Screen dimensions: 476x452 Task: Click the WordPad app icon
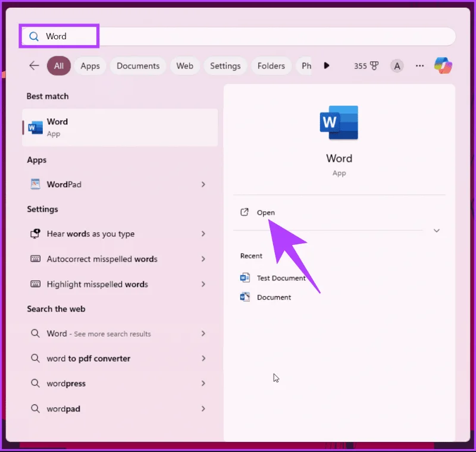pos(35,184)
